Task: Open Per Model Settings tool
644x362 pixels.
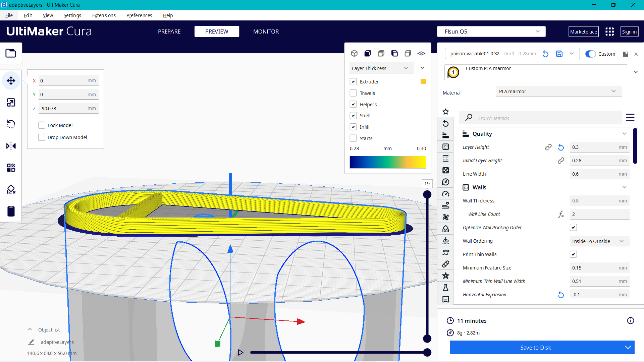Action: pyautogui.click(x=11, y=168)
